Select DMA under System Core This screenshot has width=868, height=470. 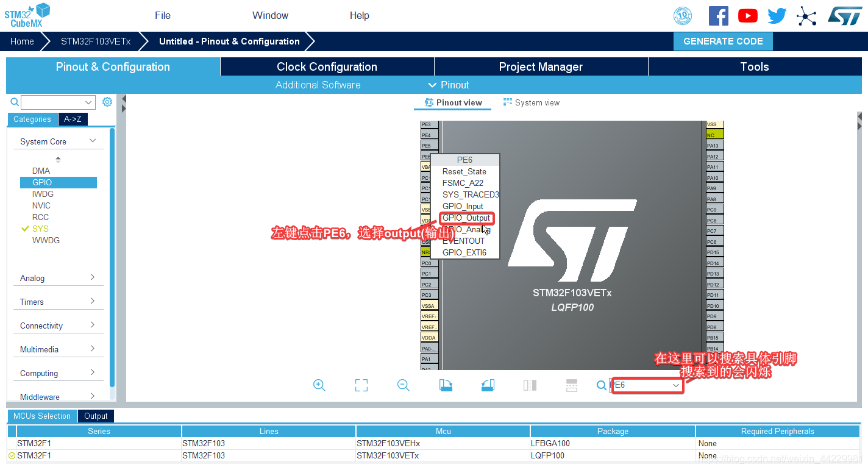[41, 171]
